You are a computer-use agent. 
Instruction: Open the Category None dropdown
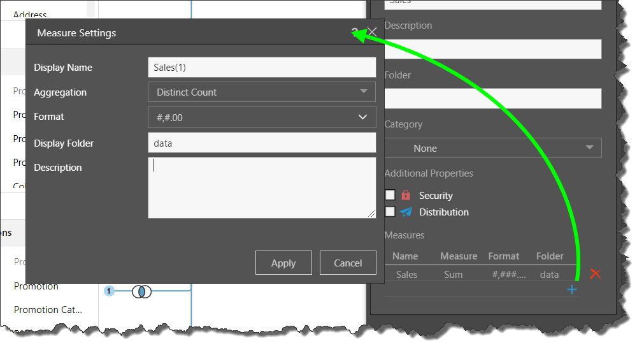click(492, 149)
